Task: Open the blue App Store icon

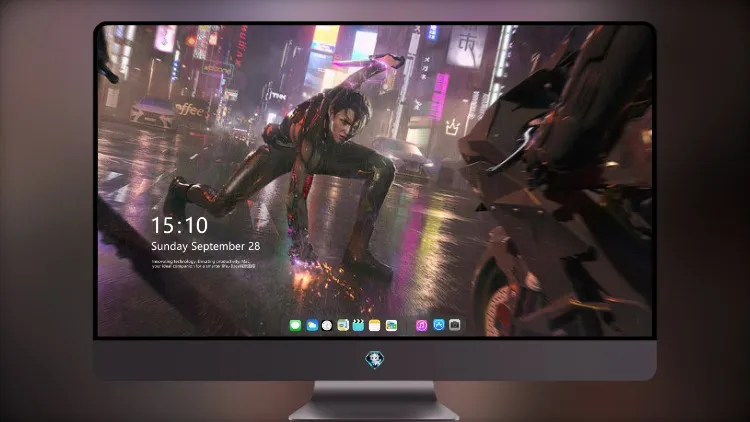Action: pyautogui.click(x=439, y=325)
